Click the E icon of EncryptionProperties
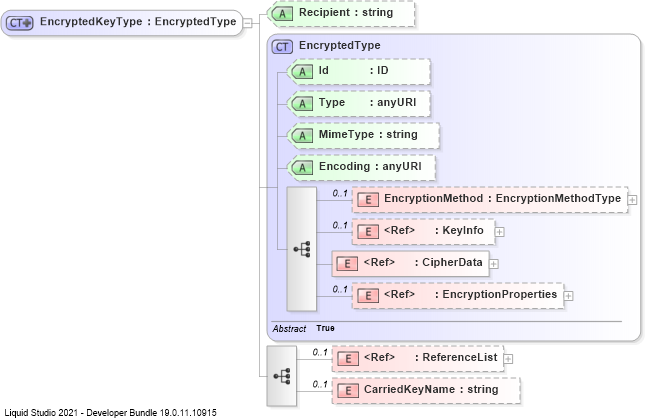 point(368,295)
